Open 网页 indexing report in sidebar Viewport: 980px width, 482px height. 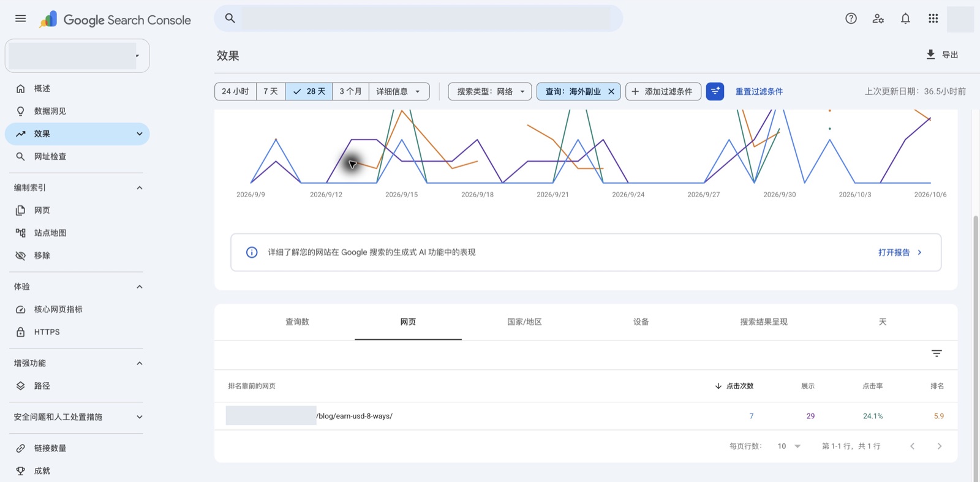pyautogui.click(x=77, y=210)
